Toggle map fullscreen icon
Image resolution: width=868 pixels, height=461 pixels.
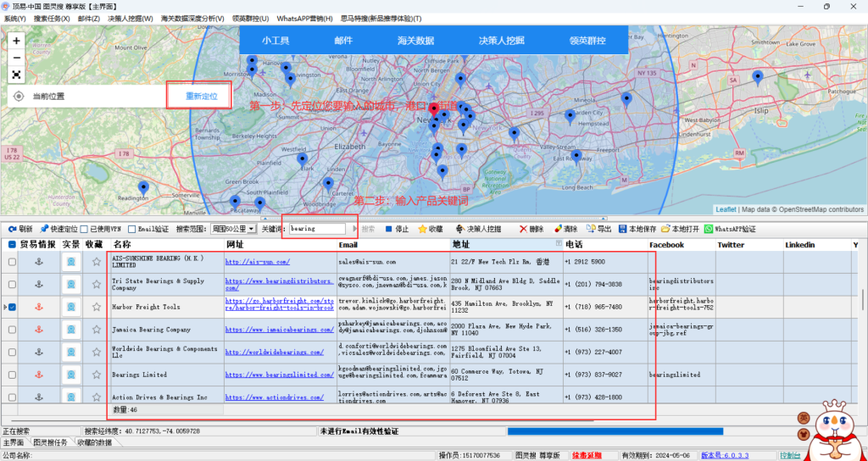pos(17,75)
